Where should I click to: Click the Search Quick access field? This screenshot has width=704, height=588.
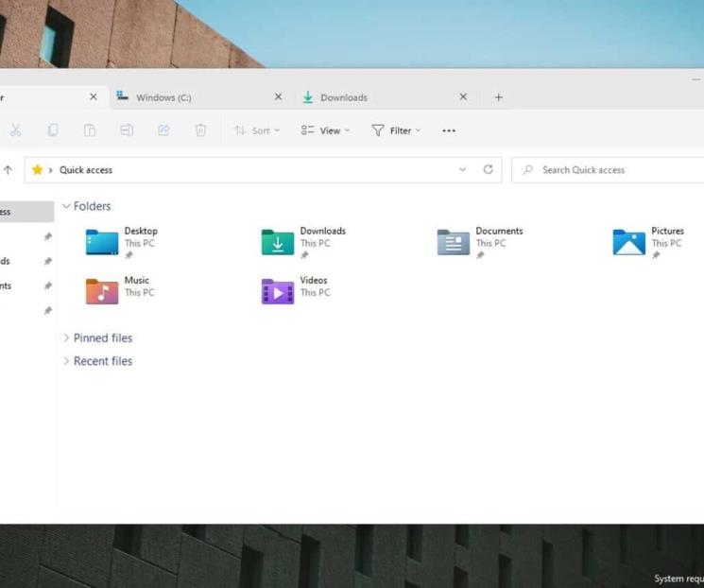click(608, 170)
